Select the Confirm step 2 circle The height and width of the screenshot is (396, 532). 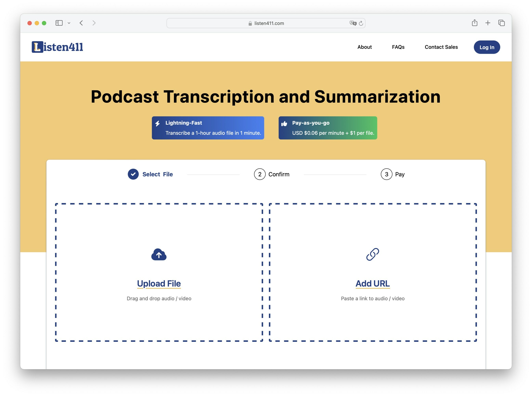tap(259, 174)
